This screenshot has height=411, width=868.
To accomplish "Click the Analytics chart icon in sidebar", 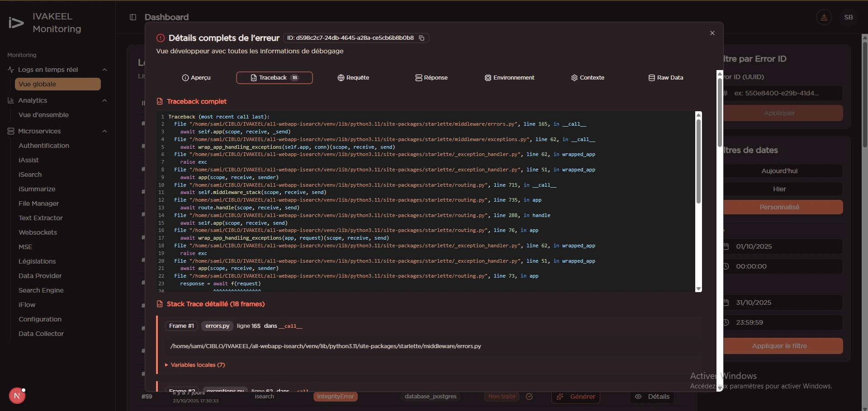I will point(11,100).
